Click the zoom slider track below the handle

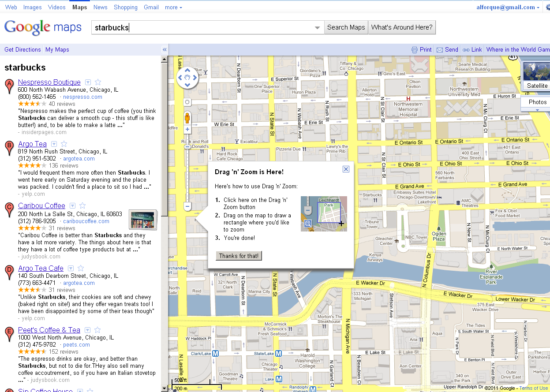point(187,175)
